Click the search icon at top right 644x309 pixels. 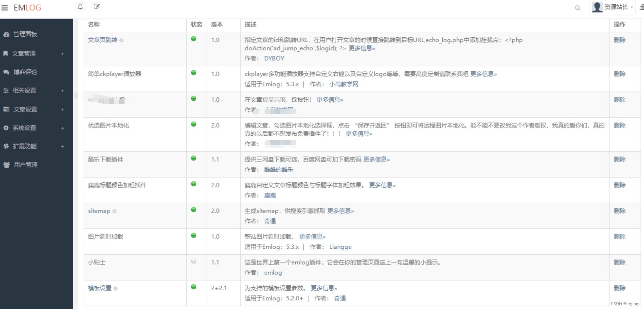tap(578, 8)
